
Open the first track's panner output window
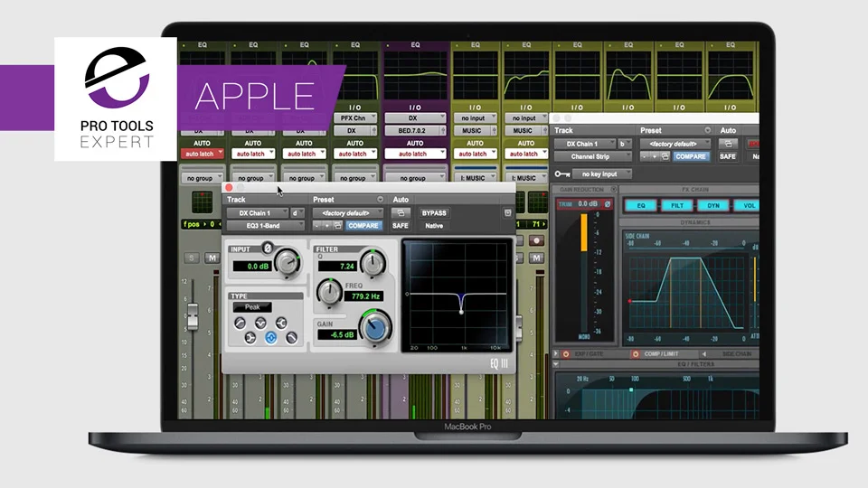pyautogui.click(x=202, y=202)
